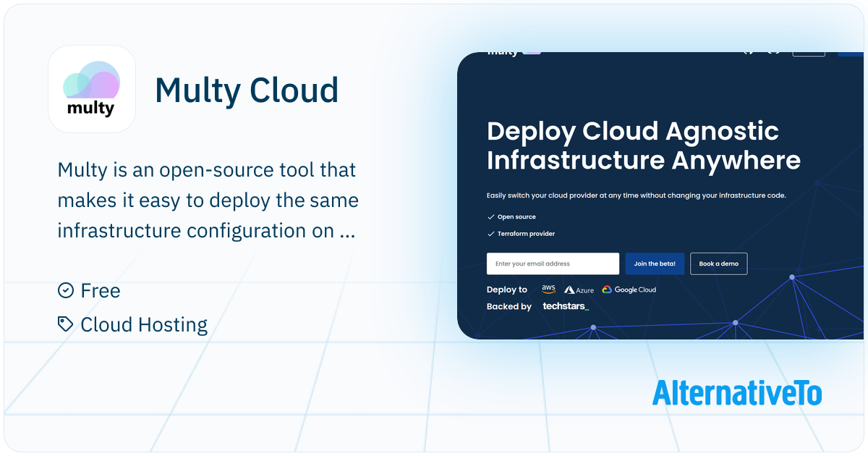Screen dimensions: 868x456
Task: Click the techstars logo after Backed by
Action: pos(566,306)
